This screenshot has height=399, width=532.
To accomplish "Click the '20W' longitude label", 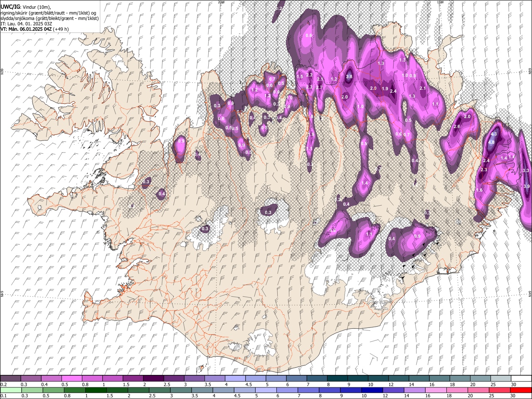I will [x=221, y=2].
